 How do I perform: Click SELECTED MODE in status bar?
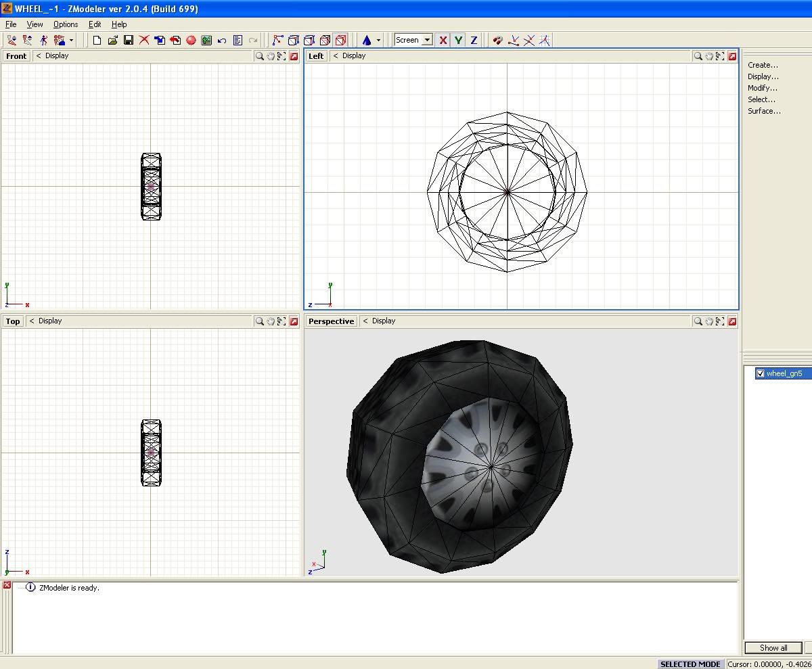click(x=690, y=664)
